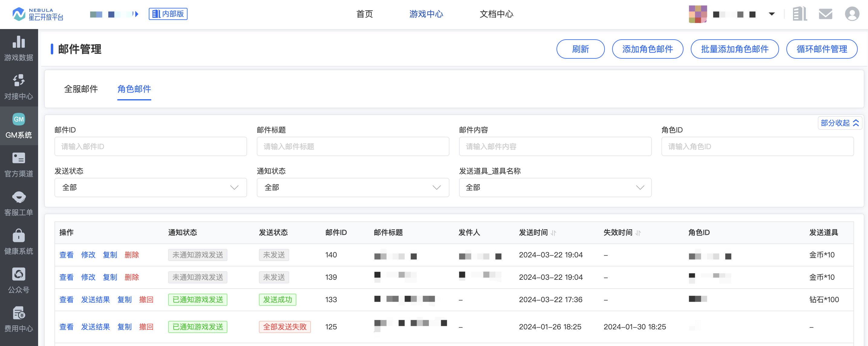This screenshot has height=346, width=868.
Task: Click the Nebula 星云开放平台 logo
Action: coord(38,14)
